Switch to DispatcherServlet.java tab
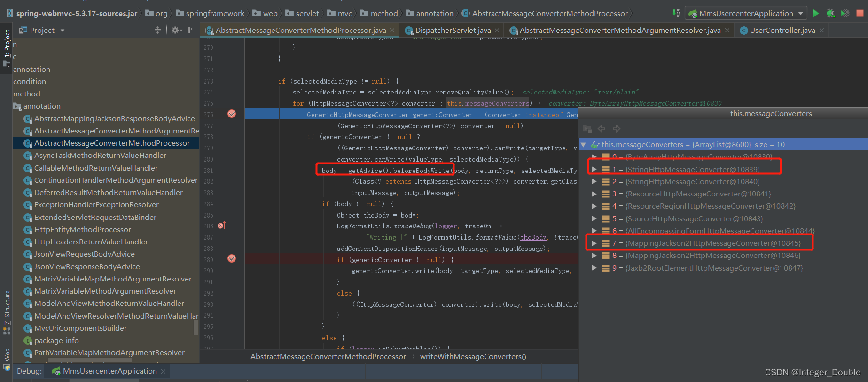This screenshot has width=868, height=382. click(453, 30)
